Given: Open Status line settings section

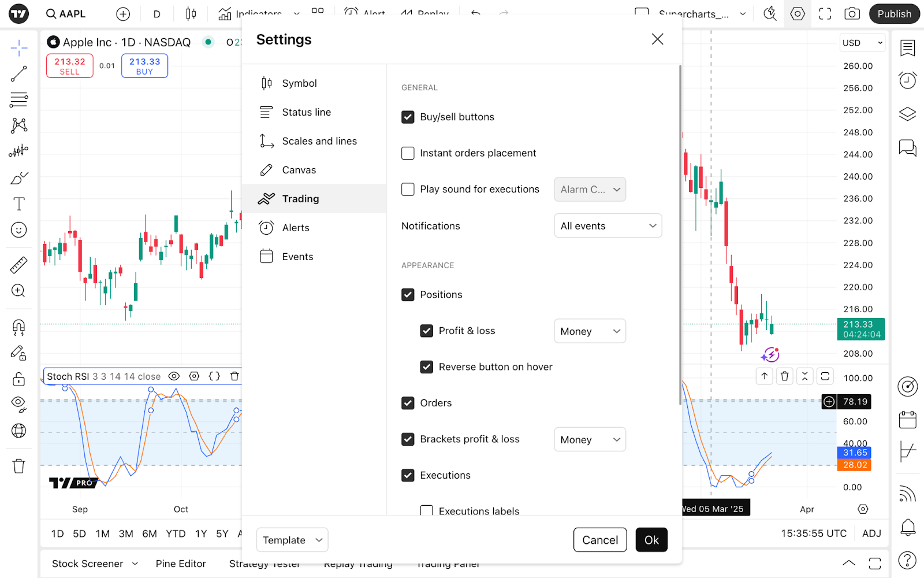Looking at the screenshot, I should coord(314,112).
